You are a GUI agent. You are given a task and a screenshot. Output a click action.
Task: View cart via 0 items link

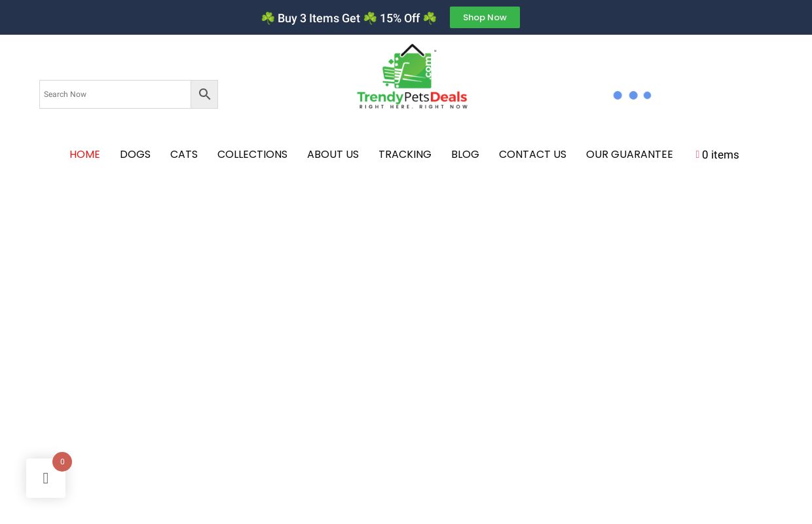point(720,155)
